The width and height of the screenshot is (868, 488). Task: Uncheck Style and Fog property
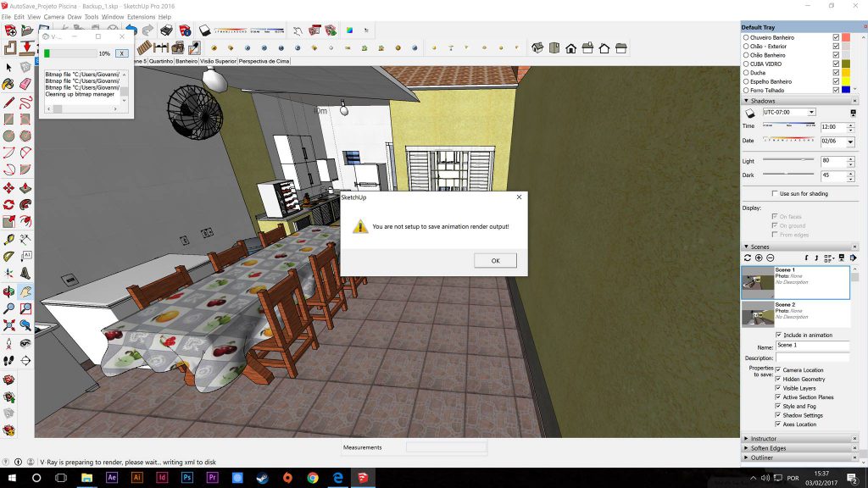pos(778,406)
